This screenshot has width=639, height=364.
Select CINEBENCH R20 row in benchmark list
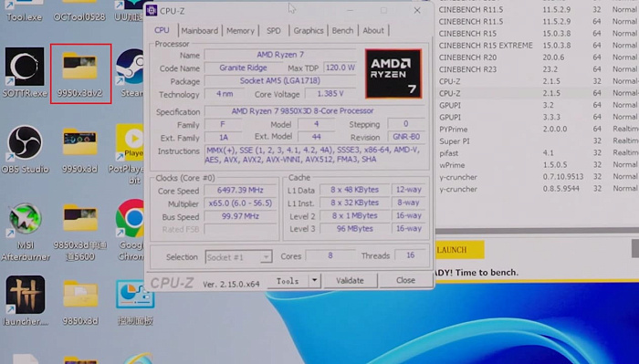point(538,57)
